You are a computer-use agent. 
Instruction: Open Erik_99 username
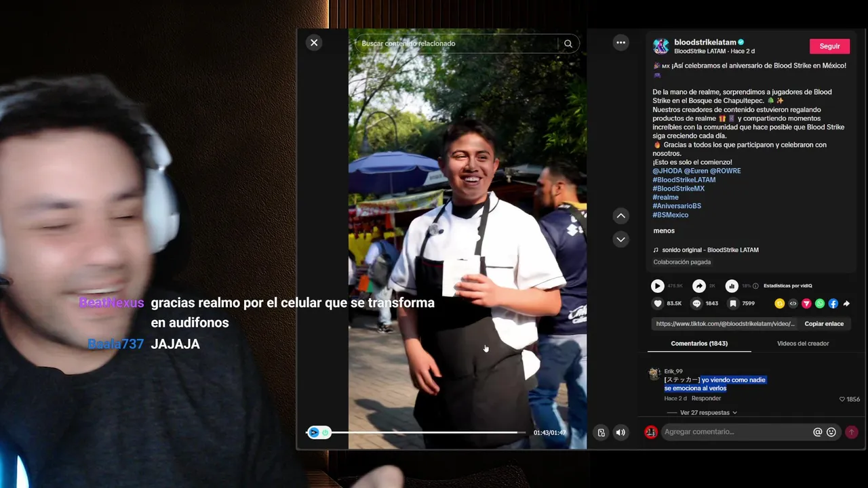pyautogui.click(x=673, y=371)
